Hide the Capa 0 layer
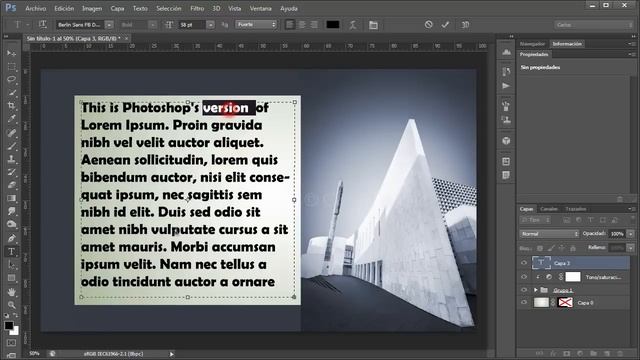This screenshot has height=360, width=640. pos(524,302)
